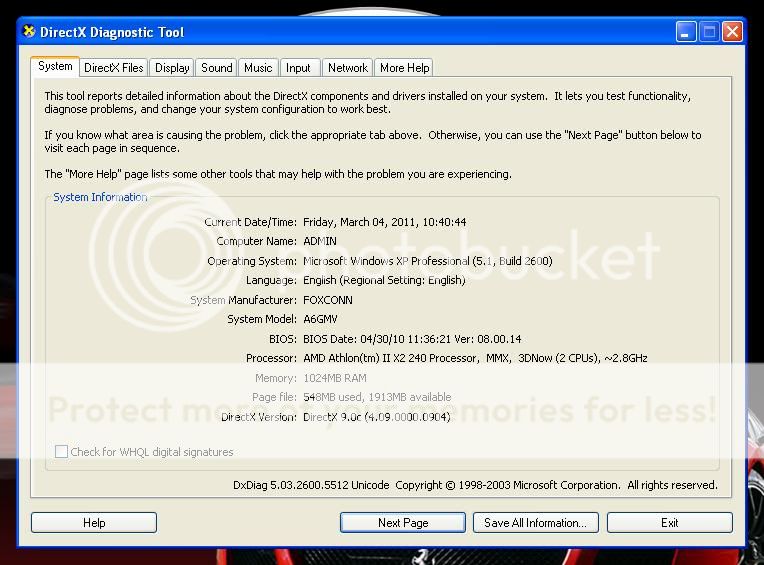Viewport: 764px width, 565px height.
Task: Click the Copyright 1998-2003 Microsoft Corporation text
Action: [507, 485]
